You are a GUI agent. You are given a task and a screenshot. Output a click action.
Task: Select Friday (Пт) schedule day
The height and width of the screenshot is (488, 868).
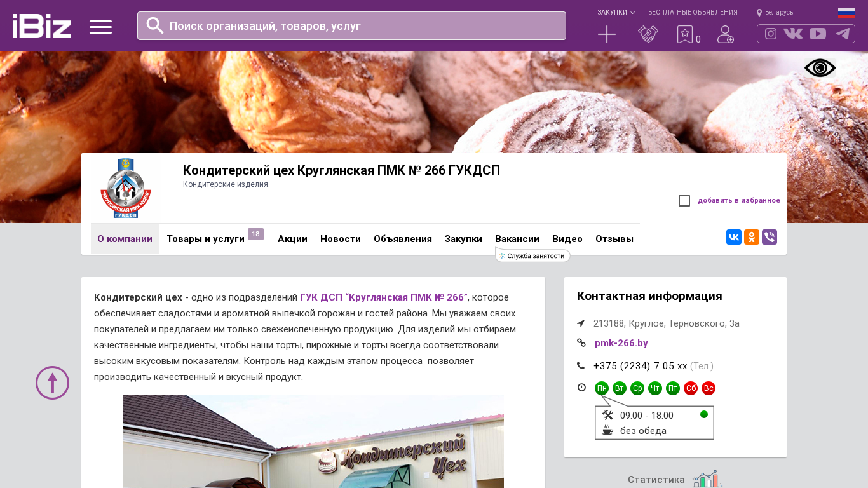click(x=673, y=388)
